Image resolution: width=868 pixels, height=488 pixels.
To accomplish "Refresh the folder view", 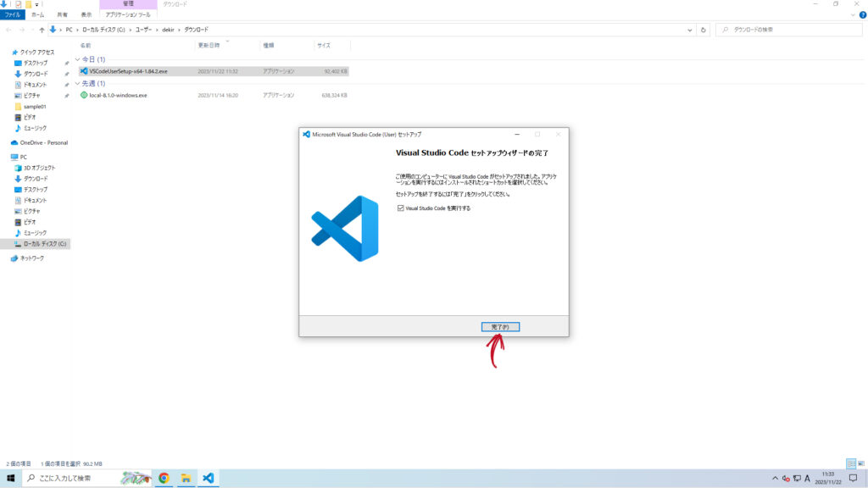I will click(704, 30).
